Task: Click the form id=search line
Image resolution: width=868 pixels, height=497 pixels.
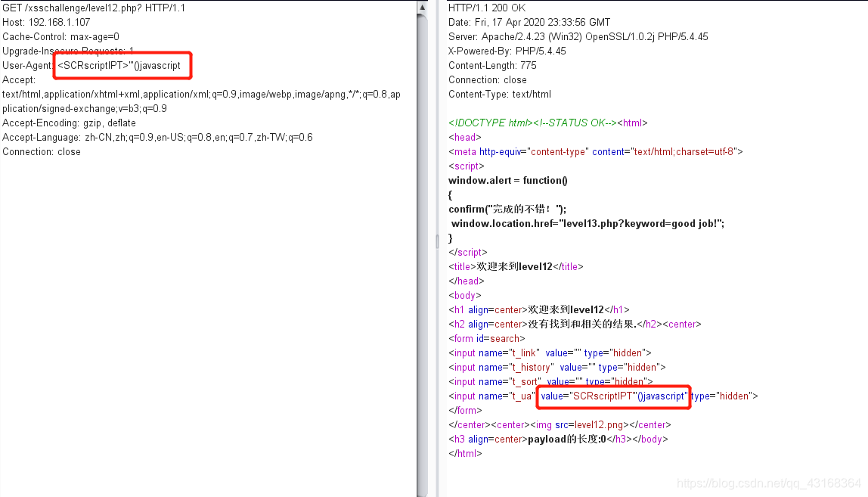Action: click(487, 339)
